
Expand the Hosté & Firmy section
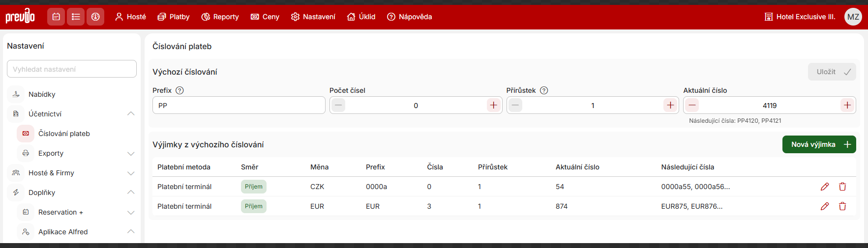131,173
